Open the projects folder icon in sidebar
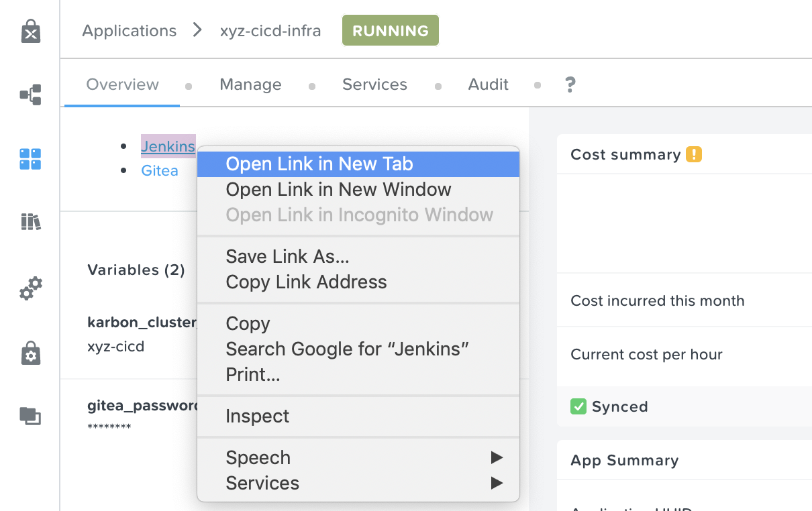Image resolution: width=812 pixels, height=511 pixels. (30, 416)
